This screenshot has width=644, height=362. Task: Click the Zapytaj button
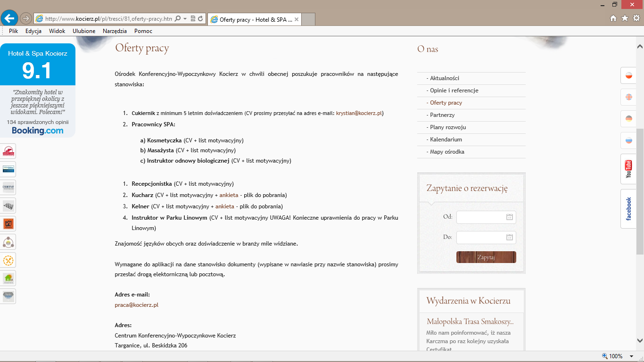[486, 257]
